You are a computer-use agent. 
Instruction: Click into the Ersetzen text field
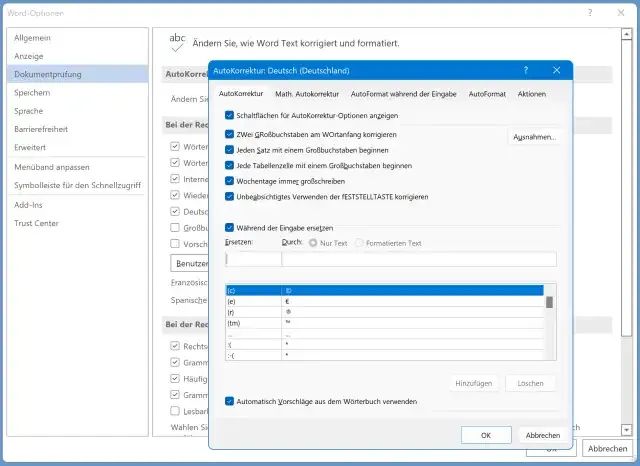[x=253, y=259]
